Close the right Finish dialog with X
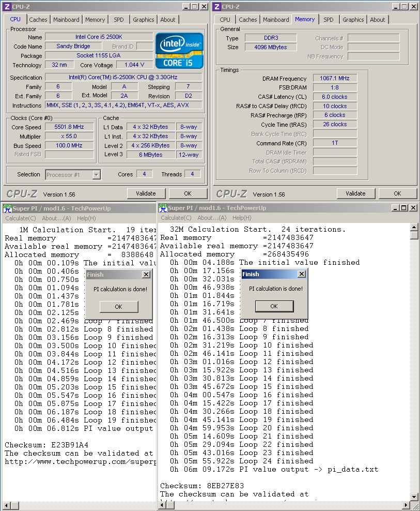 click(302, 274)
